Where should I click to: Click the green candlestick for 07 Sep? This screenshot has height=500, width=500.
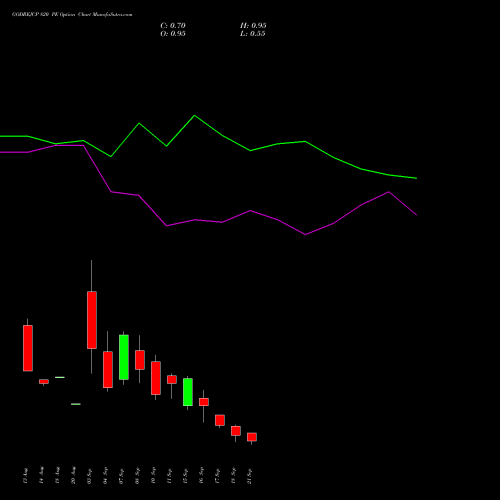(124, 357)
